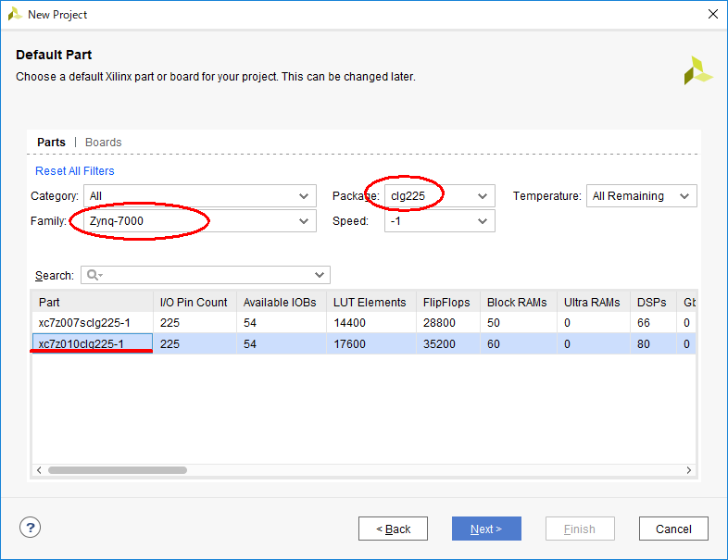Viewport: 728px width, 560px height.
Task: Go Back to previous wizard page
Action: click(x=393, y=529)
